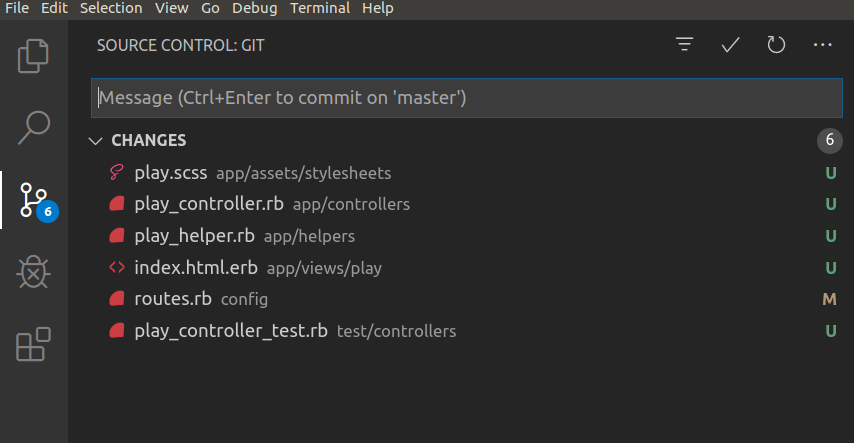Open the View menu
Viewport: 854px width, 443px height.
(x=172, y=8)
